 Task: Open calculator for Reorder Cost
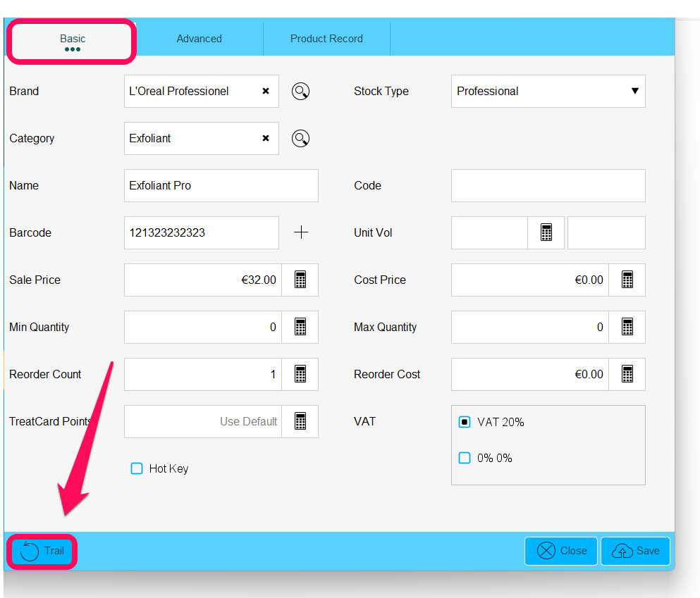pyautogui.click(x=627, y=375)
